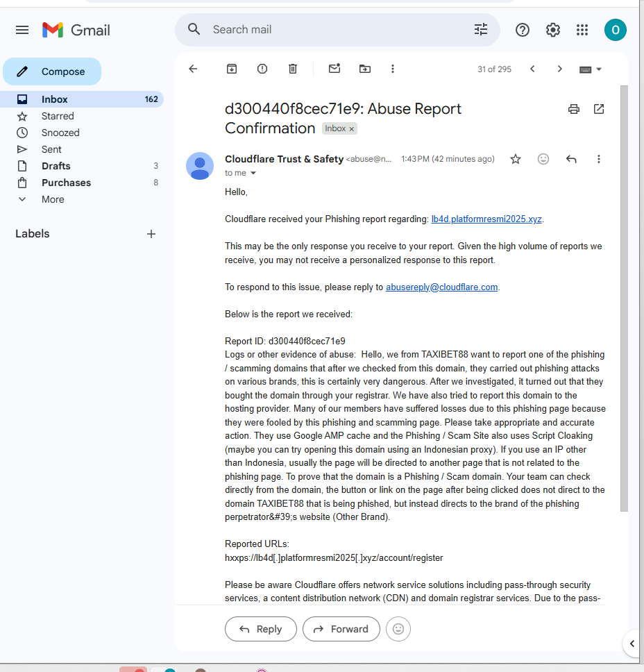This screenshot has height=672, width=644.
Task: Click abusereply@cloudflare.com email link
Action: (442, 287)
